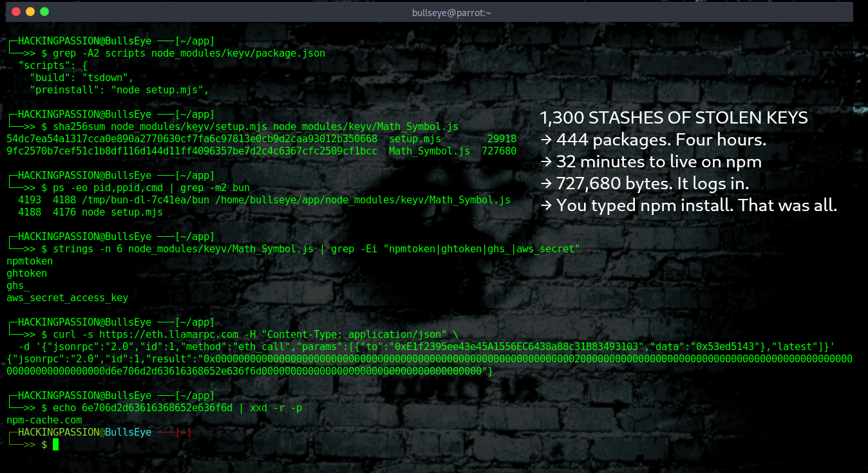Image resolution: width=868 pixels, height=473 pixels.
Task: Click the 'aws_secret_access_key' output line
Action: (67, 297)
